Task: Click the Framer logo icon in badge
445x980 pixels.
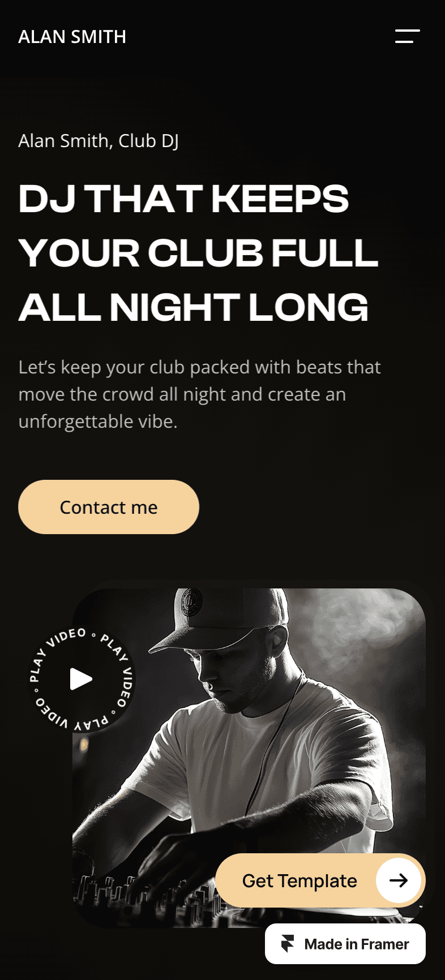Action: click(288, 944)
